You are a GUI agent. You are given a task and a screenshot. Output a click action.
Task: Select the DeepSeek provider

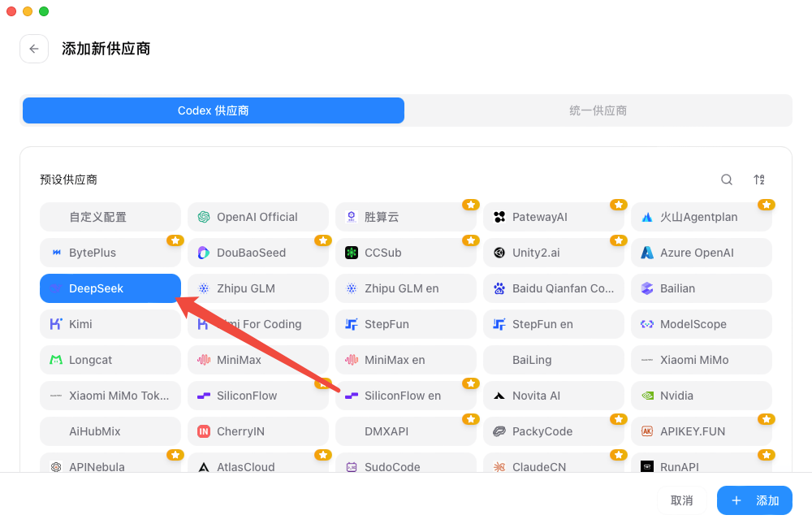pos(110,288)
